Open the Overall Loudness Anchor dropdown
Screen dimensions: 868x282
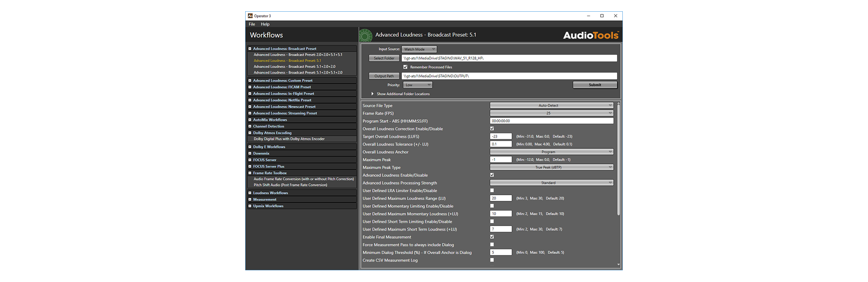pos(552,152)
